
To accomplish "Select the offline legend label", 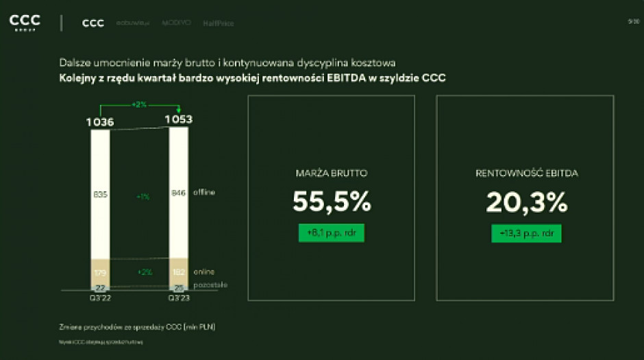I will point(203,193).
